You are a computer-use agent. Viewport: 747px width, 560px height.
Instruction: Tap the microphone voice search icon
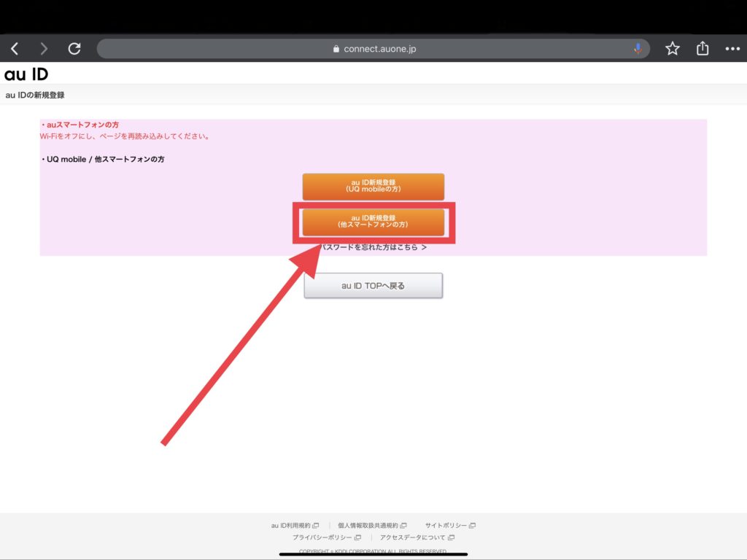(638, 49)
